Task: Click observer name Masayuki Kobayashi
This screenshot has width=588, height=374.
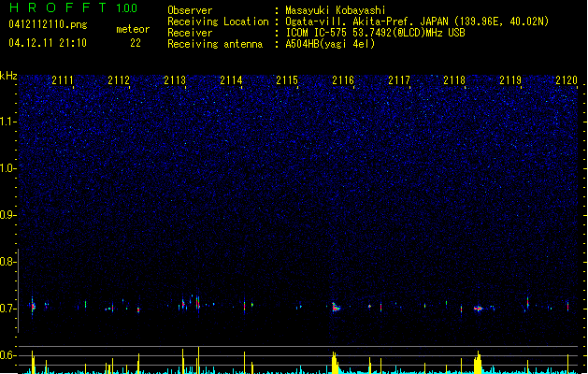Action: pos(336,10)
